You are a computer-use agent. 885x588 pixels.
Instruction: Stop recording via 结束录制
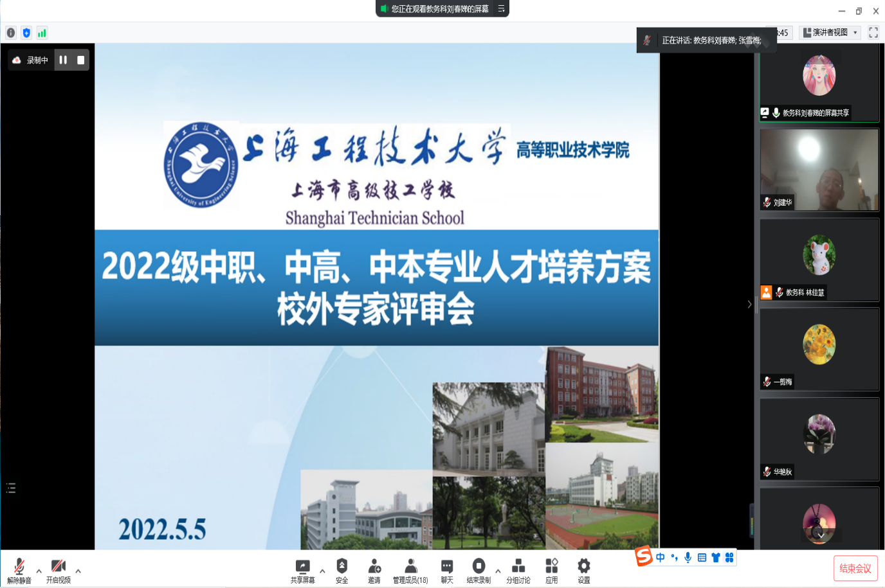(x=479, y=571)
